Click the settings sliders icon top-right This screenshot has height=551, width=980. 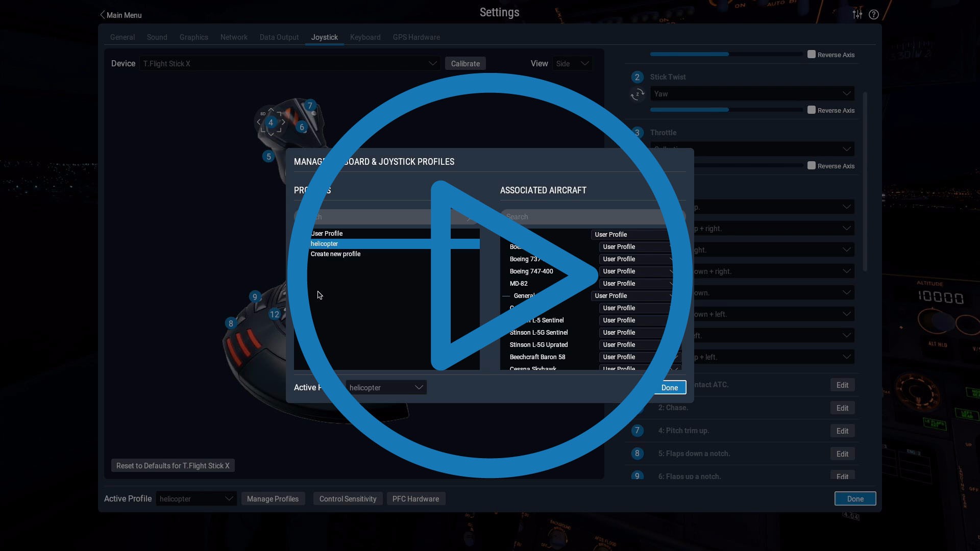[x=857, y=14]
